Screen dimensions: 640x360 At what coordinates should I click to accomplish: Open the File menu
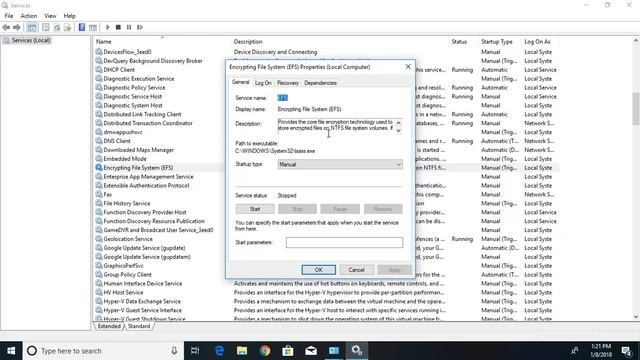pos(9,16)
